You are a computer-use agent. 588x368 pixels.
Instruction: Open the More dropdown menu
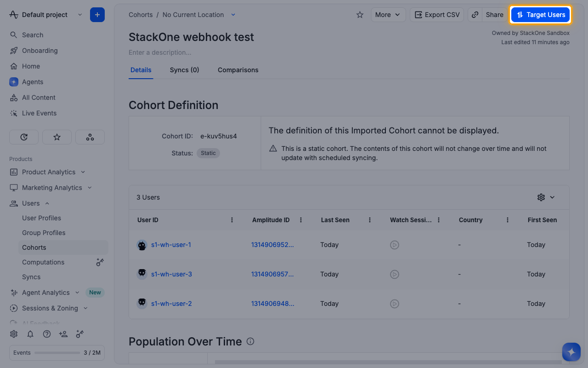(388, 15)
